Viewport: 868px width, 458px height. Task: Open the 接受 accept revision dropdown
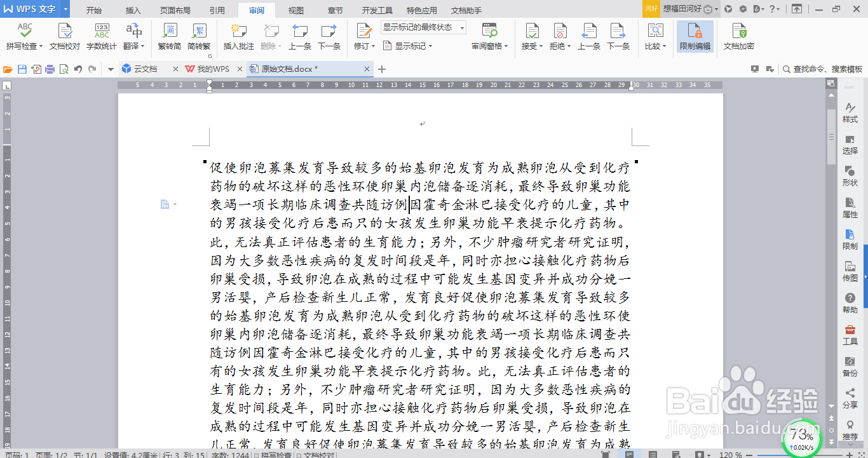click(532, 46)
